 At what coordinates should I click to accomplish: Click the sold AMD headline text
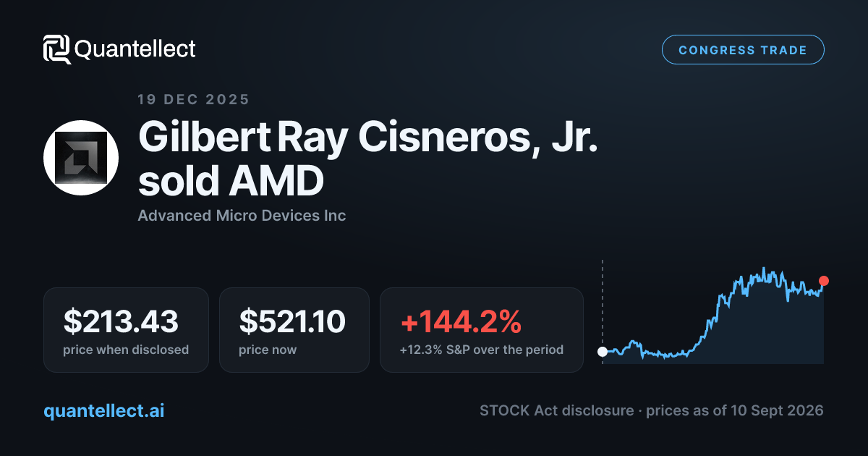click(x=231, y=182)
